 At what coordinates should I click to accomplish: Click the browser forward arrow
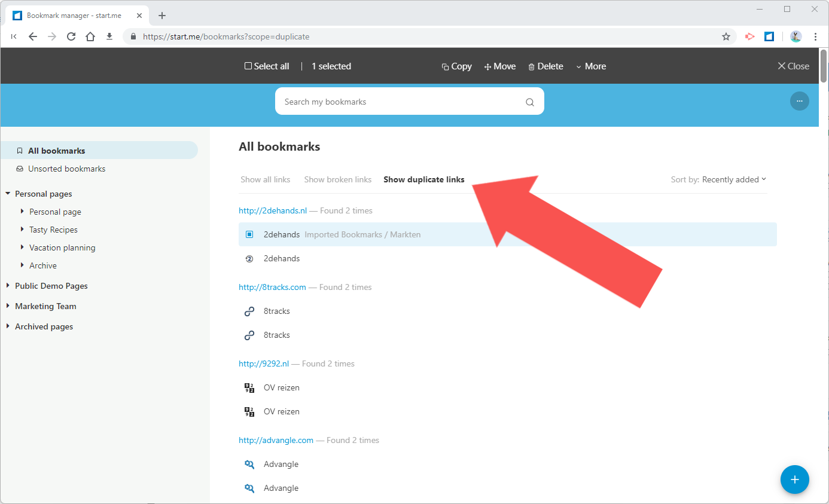tap(52, 36)
